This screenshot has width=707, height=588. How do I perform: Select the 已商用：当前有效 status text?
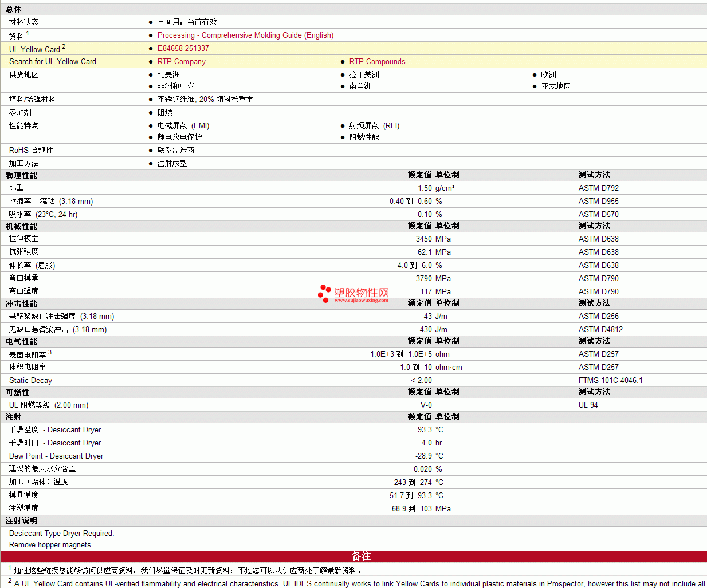pos(187,22)
